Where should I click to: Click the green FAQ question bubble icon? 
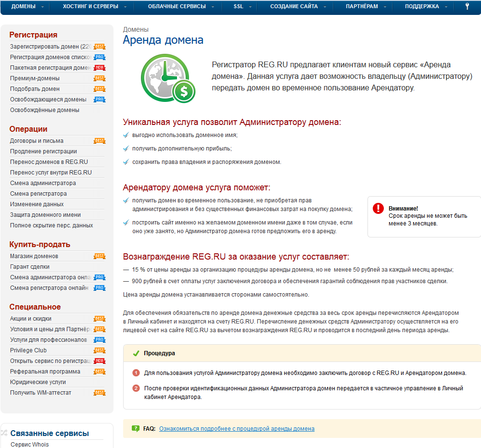(x=135, y=428)
